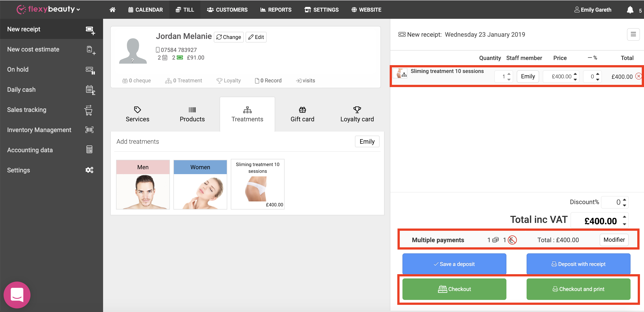Screen dimensions: 644x312
Task: Increase quantity for Sliming treatment
Action: tap(509, 74)
